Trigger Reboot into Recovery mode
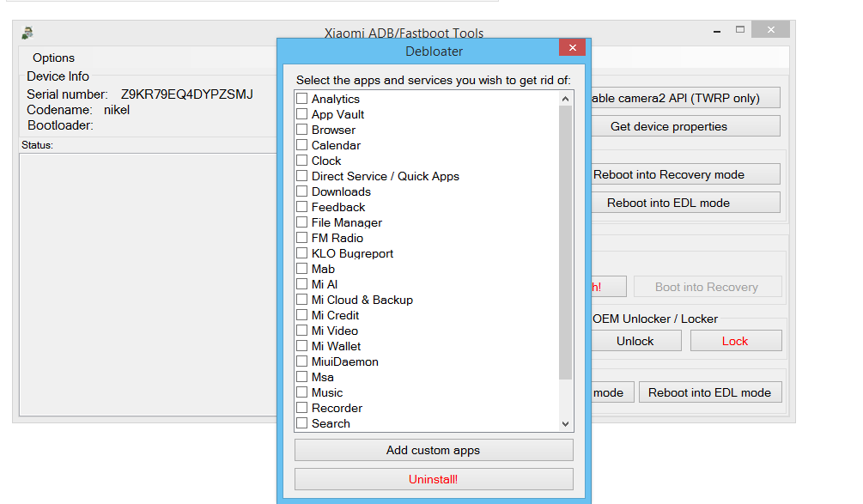Viewport: 863px width, 504px height. tap(685, 173)
